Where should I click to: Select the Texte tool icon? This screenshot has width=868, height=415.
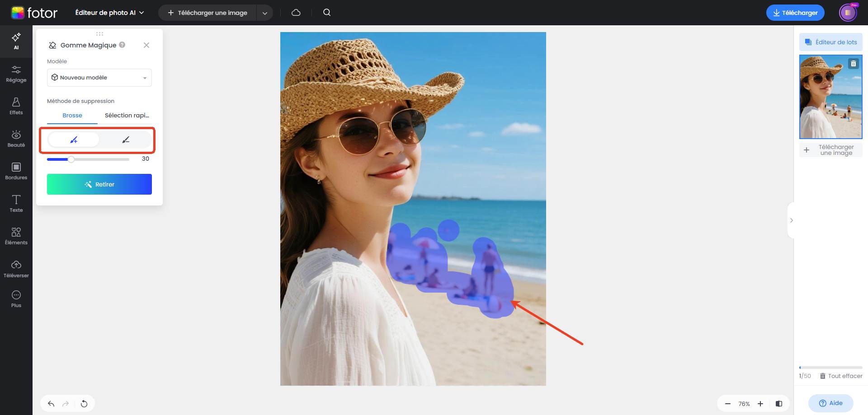[16, 202]
